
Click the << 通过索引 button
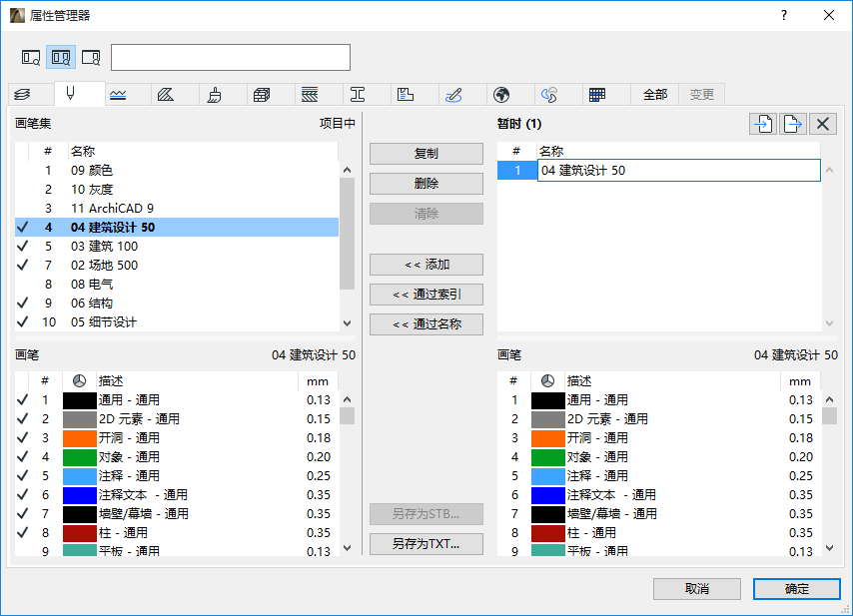point(426,295)
